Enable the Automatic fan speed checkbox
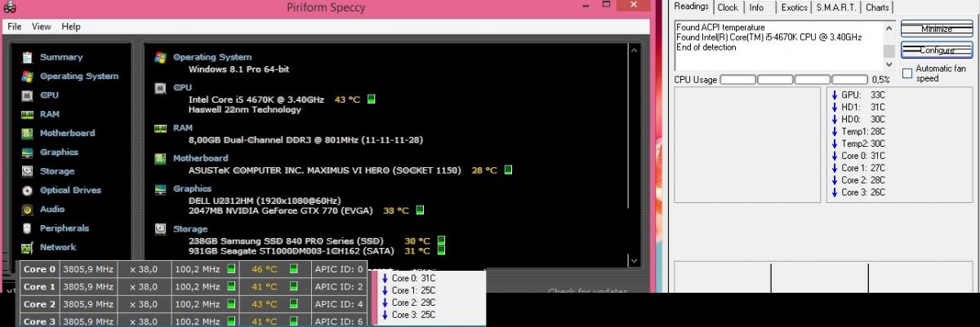Viewport: 980px width, 327px height. (907, 73)
